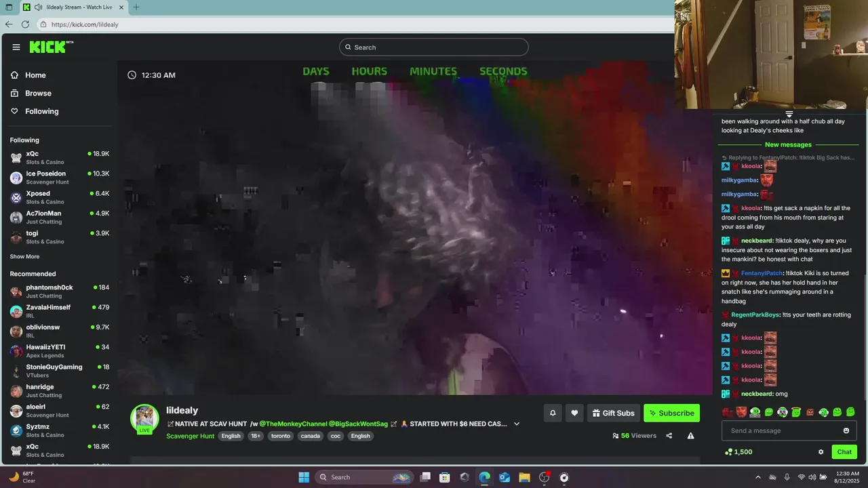Click the canada tag

tap(311, 436)
